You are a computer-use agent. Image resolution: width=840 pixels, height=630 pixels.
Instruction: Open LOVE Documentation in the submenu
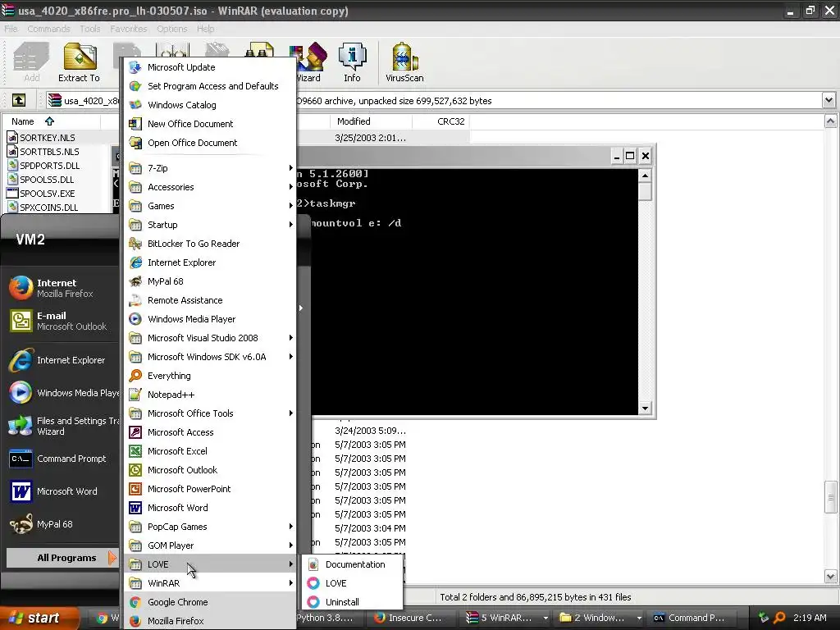point(353,564)
